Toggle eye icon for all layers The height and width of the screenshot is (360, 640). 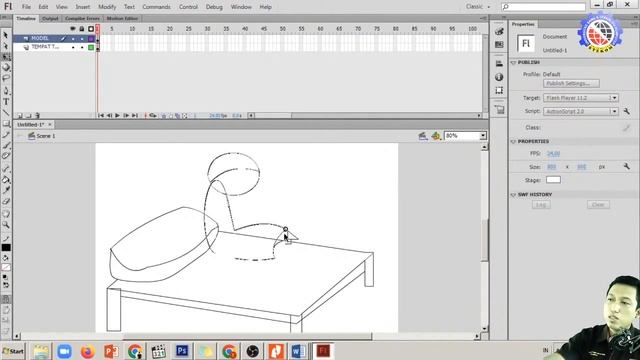[x=73, y=29]
